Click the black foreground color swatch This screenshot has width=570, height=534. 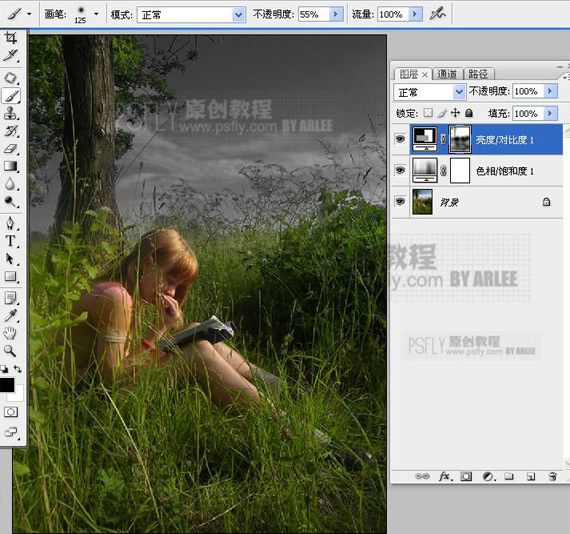click(6, 385)
